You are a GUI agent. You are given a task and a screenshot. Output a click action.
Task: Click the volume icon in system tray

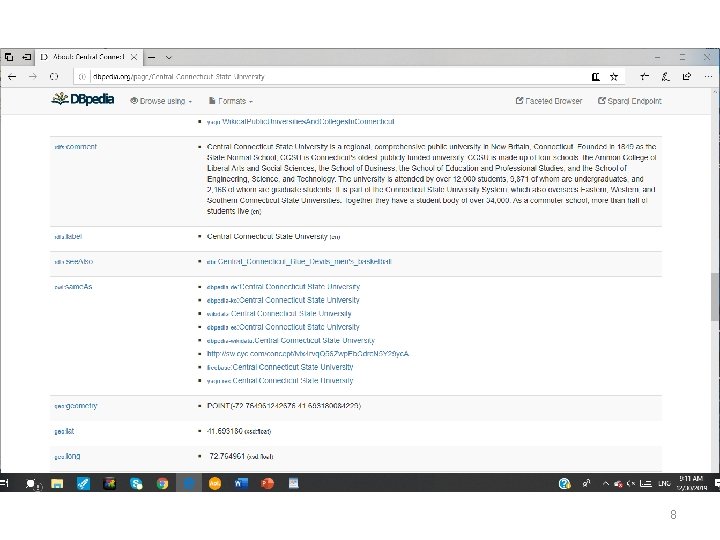click(631, 484)
